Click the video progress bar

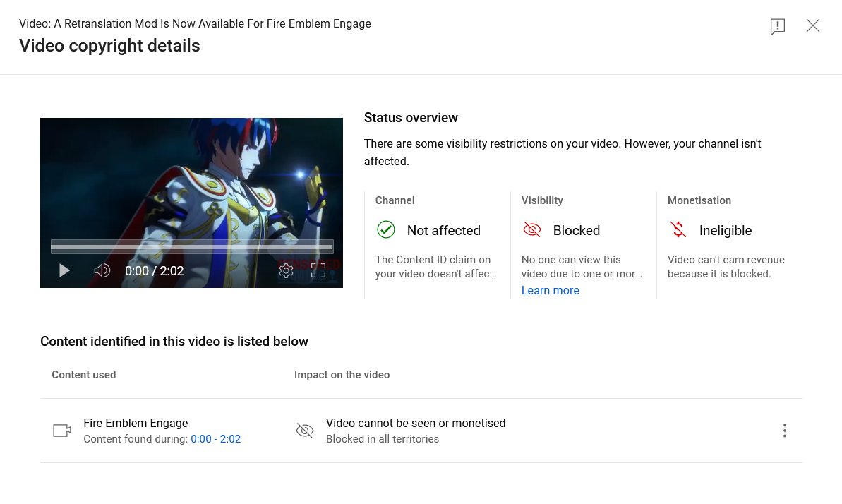(192, 246)
